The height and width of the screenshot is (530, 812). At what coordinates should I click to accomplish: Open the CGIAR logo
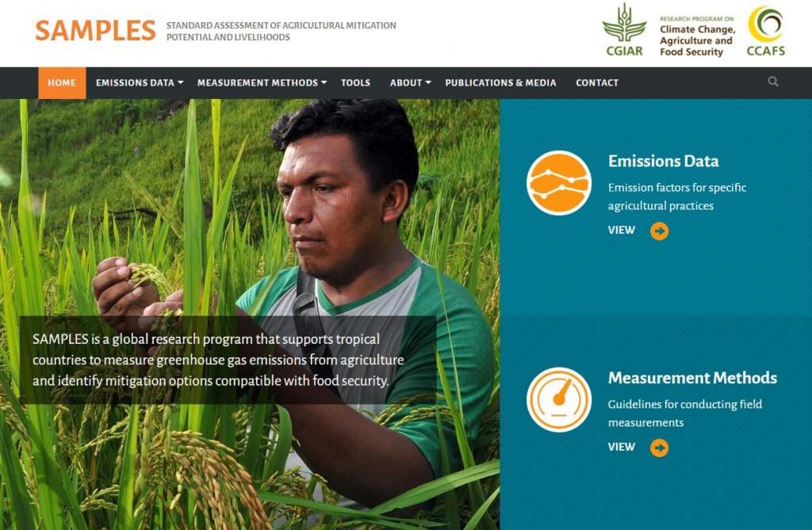(x=624, y=30)
